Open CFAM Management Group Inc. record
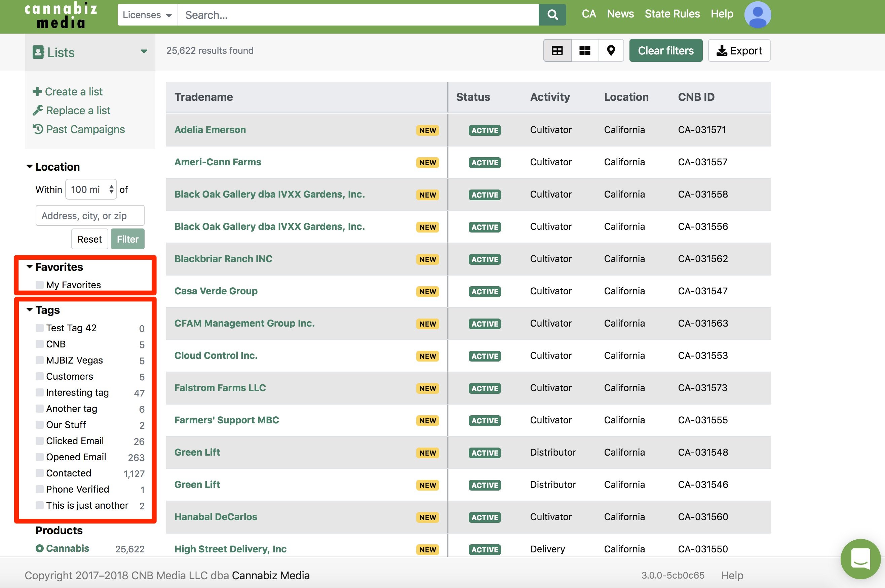 (244, 323)
